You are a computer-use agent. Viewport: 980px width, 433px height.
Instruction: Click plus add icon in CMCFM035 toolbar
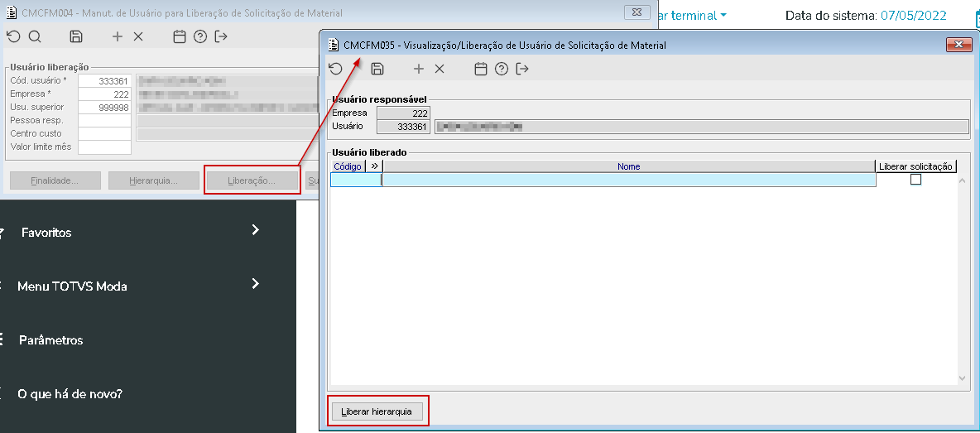coord(419,69)
